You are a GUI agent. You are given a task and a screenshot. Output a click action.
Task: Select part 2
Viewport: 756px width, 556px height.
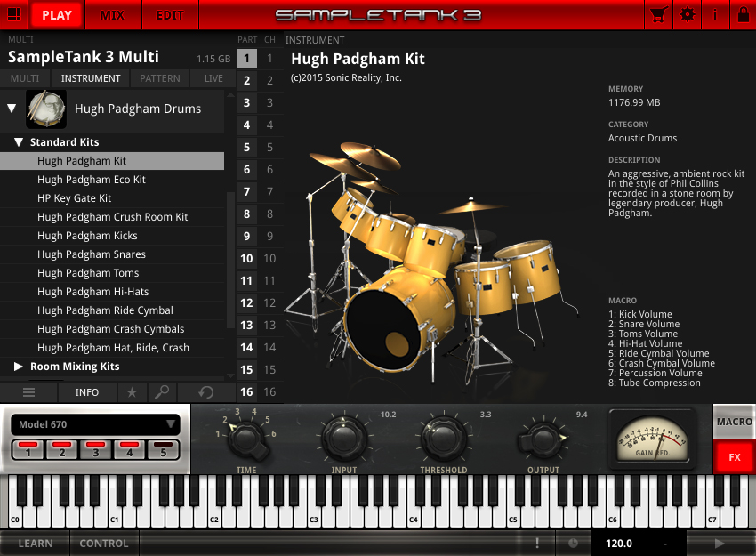247,81
